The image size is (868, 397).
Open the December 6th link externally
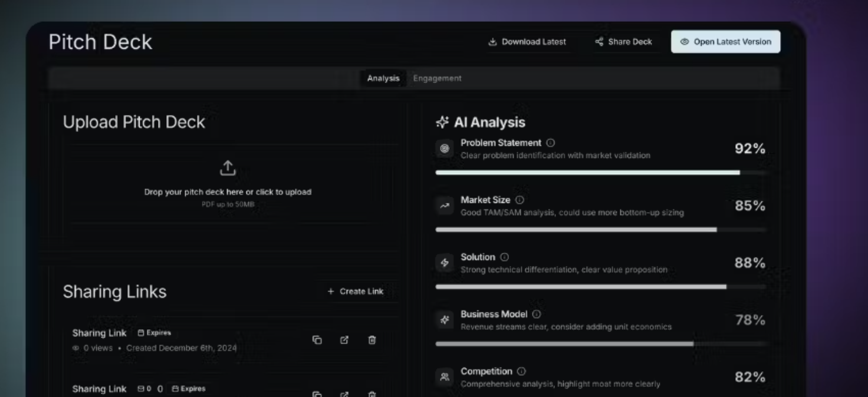[x=344, y=340]
